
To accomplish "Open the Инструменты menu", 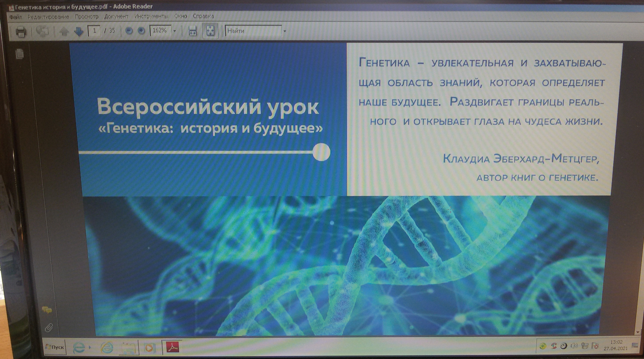I will point(151,17).
